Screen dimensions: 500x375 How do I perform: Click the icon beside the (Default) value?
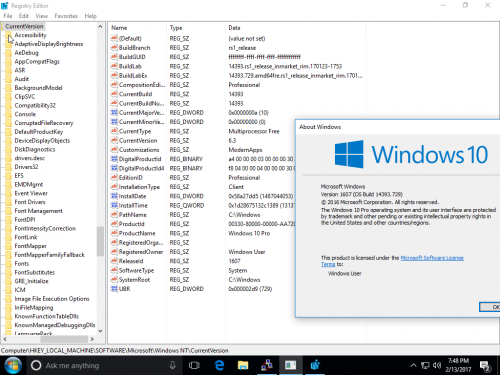pos(114,39)
